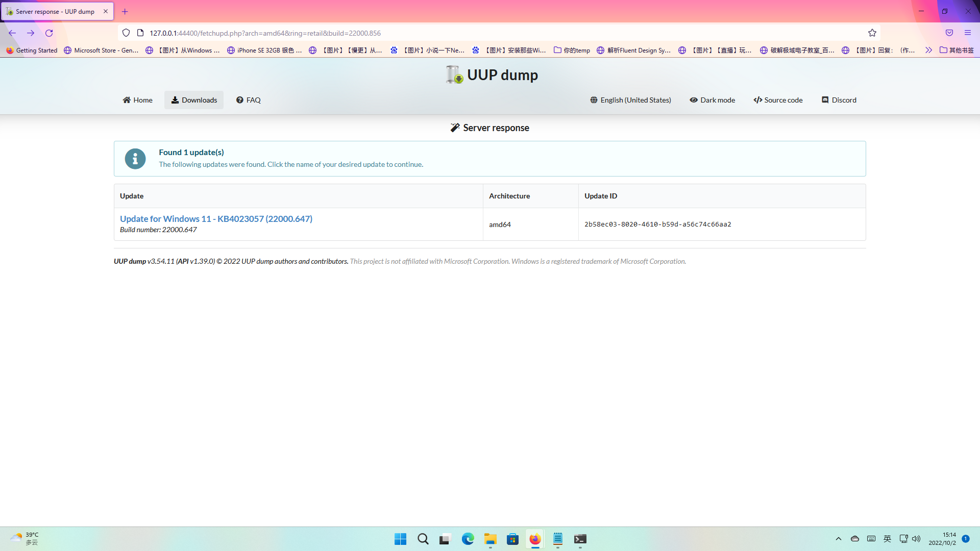Click the site information page icon
The image size is (980, 551).
tap(140, 33)
